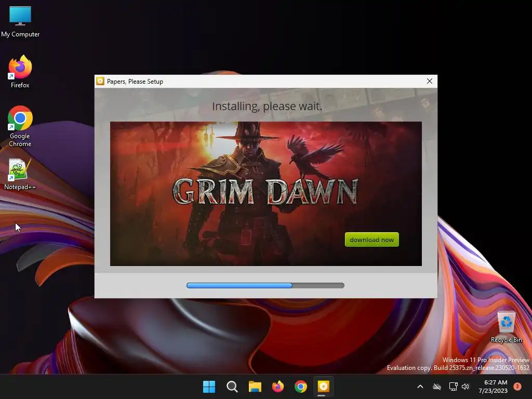
Task: Open File Explorer from the taskbar
Action: pyautogui.click(x=255, y=387)
